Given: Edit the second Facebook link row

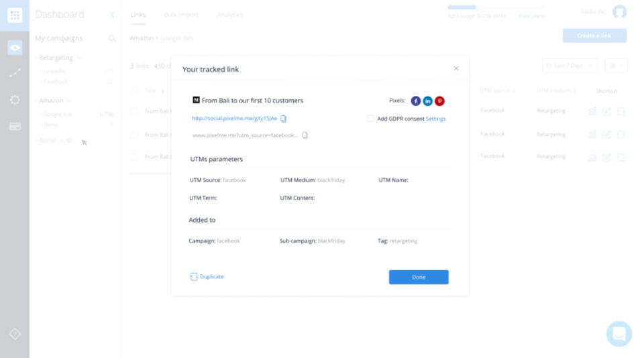Looking at the screenshot, I should (x=606, y=134).
